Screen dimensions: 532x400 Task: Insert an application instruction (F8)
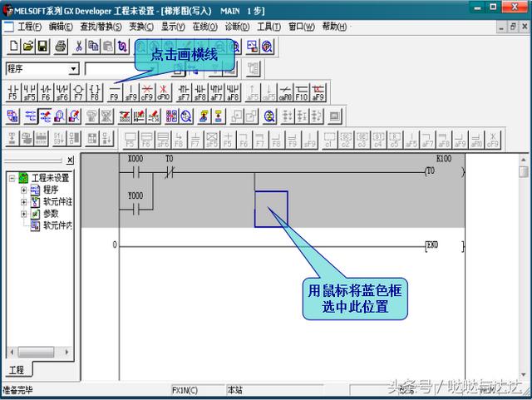click(x=95, y=92)
